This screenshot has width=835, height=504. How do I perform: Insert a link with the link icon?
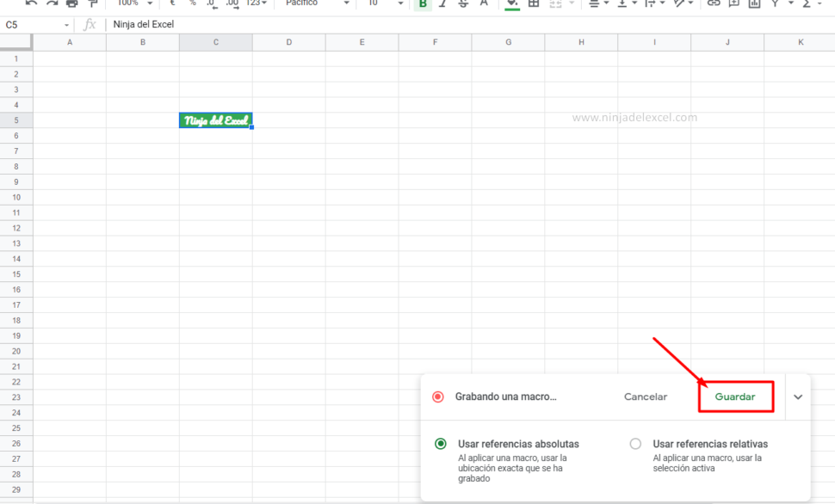(711, 3)
